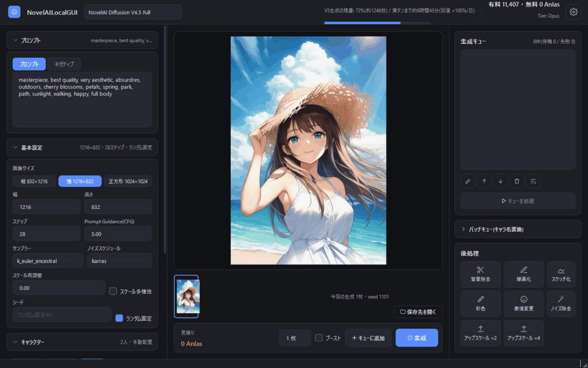
Task: Clear the queue list with the list-x icon
Action: [x=533, y=181]
